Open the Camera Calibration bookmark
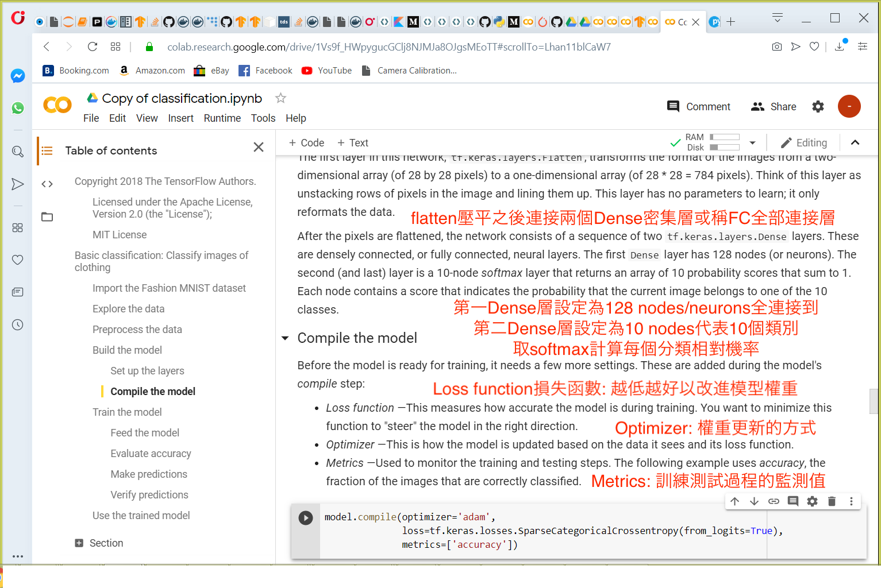 tap(409, 70)
